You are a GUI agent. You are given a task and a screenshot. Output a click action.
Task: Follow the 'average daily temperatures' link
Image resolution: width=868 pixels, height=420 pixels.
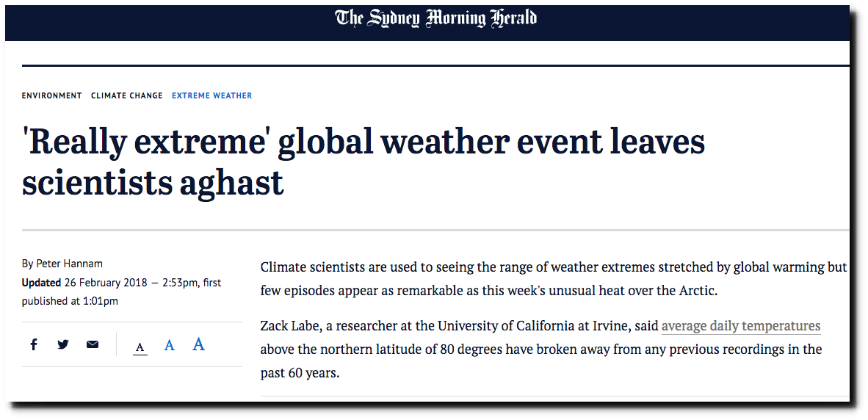[741, 326]
